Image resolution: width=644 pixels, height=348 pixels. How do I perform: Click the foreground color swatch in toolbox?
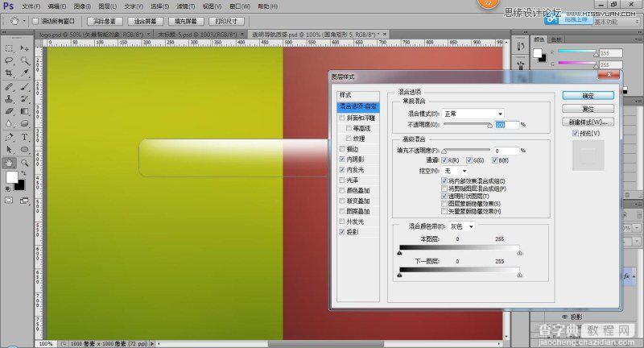coord(11,177)
